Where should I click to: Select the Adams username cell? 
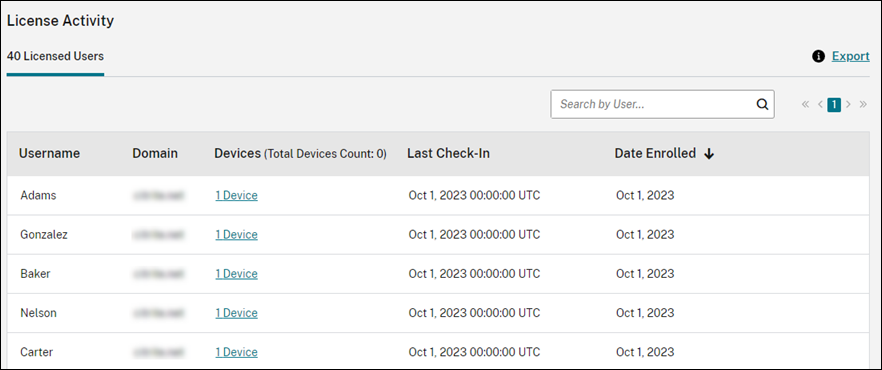click(38, 196)
